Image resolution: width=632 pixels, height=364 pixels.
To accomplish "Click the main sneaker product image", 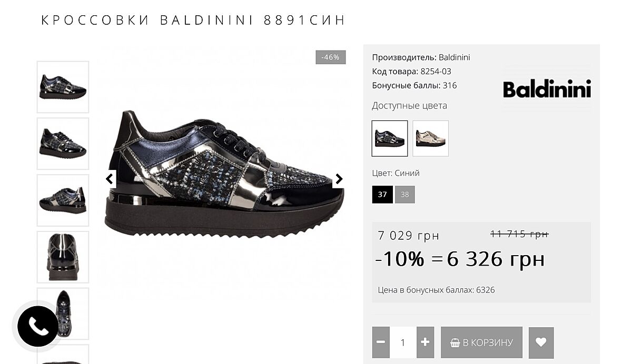I will click(224, 174).
